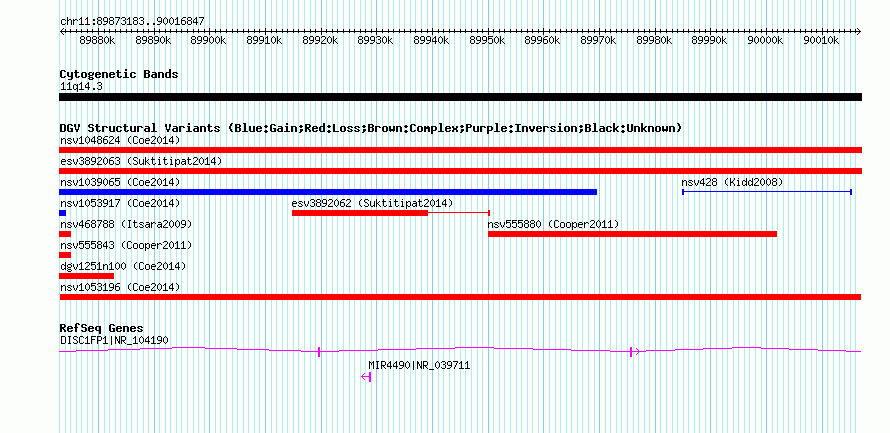Click the nsv555880 (Cooper2011) red bar

[x=632, y=234]
